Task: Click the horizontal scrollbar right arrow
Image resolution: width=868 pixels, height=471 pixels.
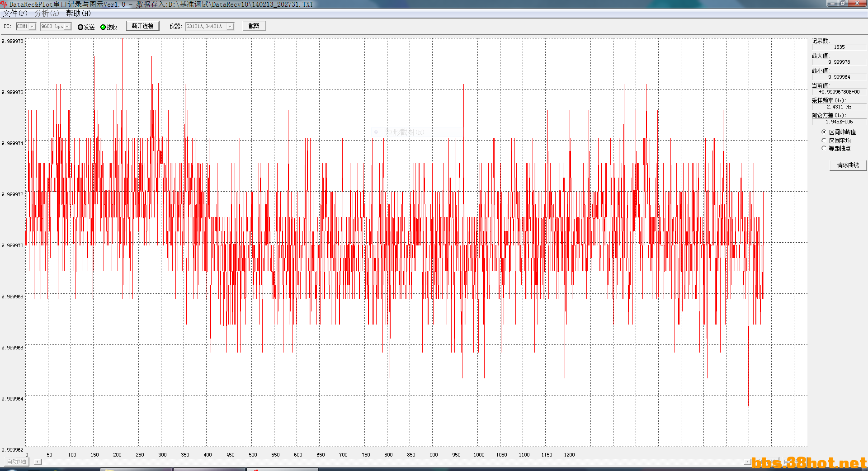Action: click(747, 462)
